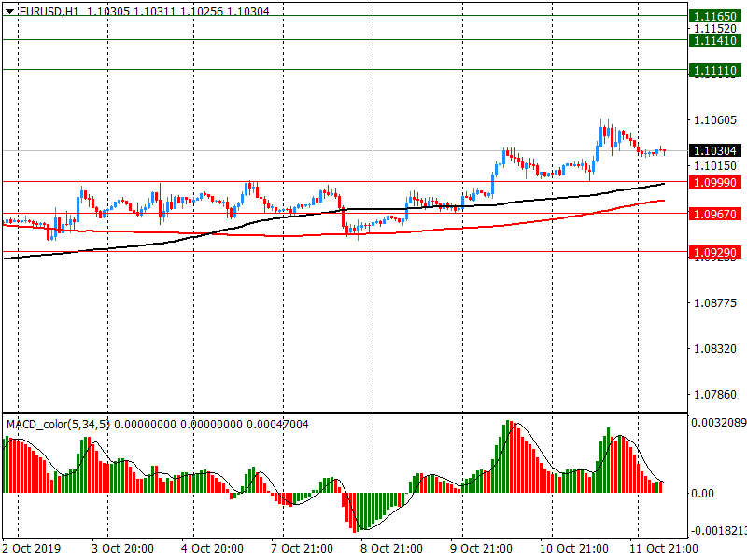Select the 7 Oct 21:00 time label
The width and height of the screenshot is (747, 560).
click(x=302, y=548)
